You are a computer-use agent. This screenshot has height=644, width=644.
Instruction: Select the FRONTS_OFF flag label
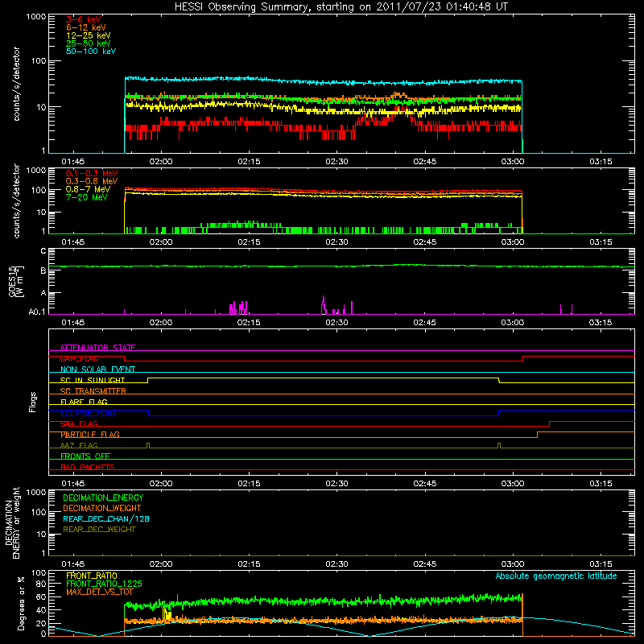(85, 456)
